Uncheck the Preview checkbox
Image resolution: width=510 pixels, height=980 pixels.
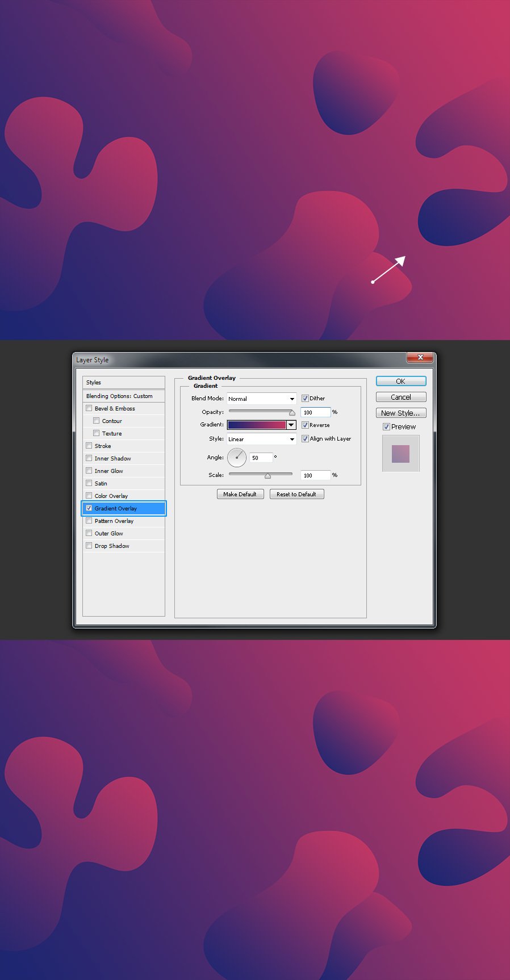coord(386,426)
